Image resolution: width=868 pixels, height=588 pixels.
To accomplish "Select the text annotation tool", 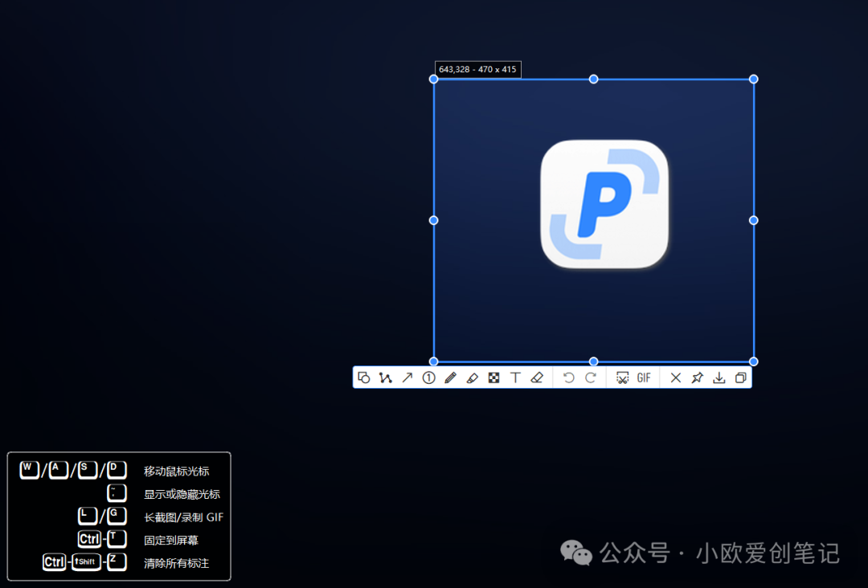I will (x=515, y=378).
